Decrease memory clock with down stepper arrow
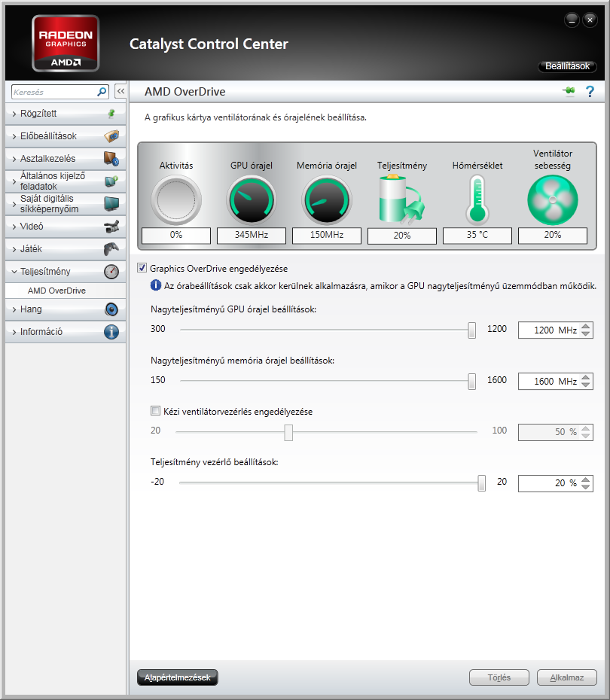The image size is (610, 700). [x=586, y=385]
